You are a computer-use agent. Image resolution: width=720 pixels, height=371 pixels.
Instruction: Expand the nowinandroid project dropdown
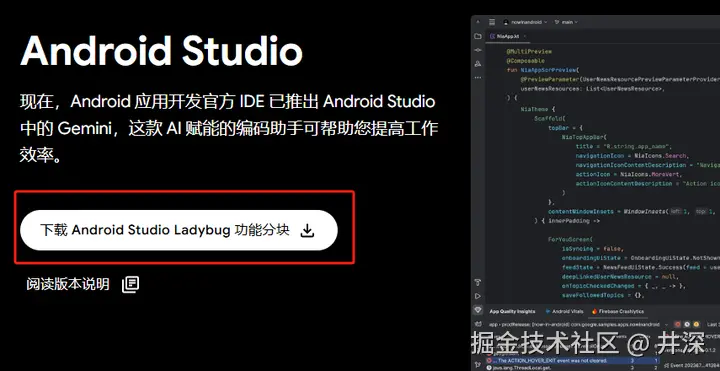pyautogui.click(x=525, y=22)
